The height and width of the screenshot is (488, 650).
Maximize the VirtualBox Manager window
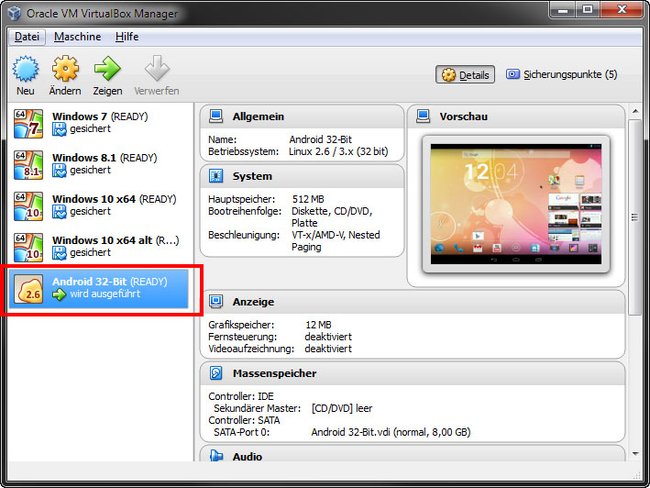(587, 10)
